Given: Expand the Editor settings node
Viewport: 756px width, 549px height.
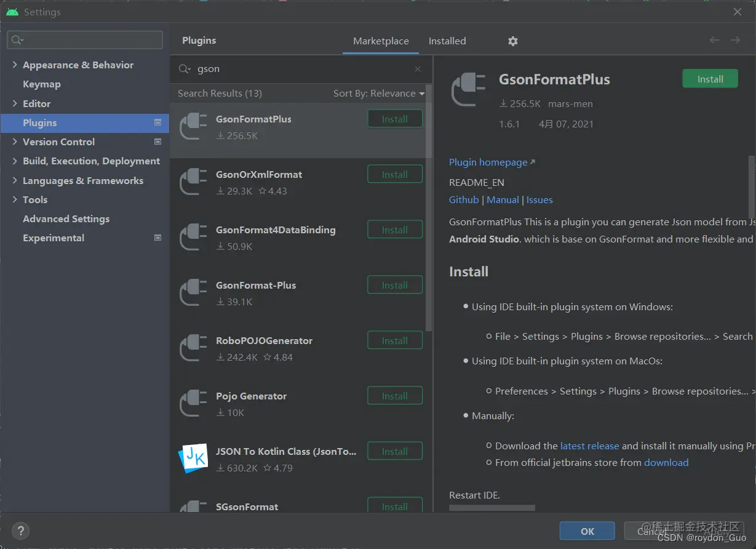Looking at the screenshot, I should click(15, 103).
